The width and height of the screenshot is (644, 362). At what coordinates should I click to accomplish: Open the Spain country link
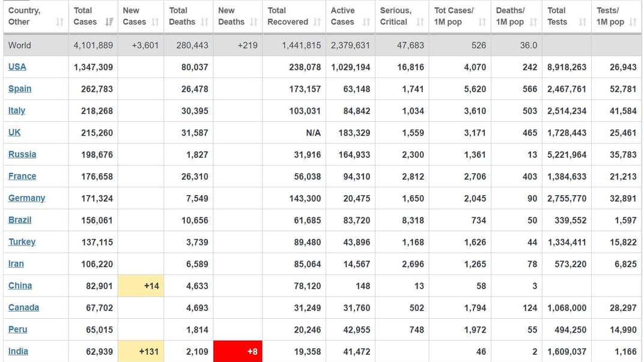pos(20,89)
